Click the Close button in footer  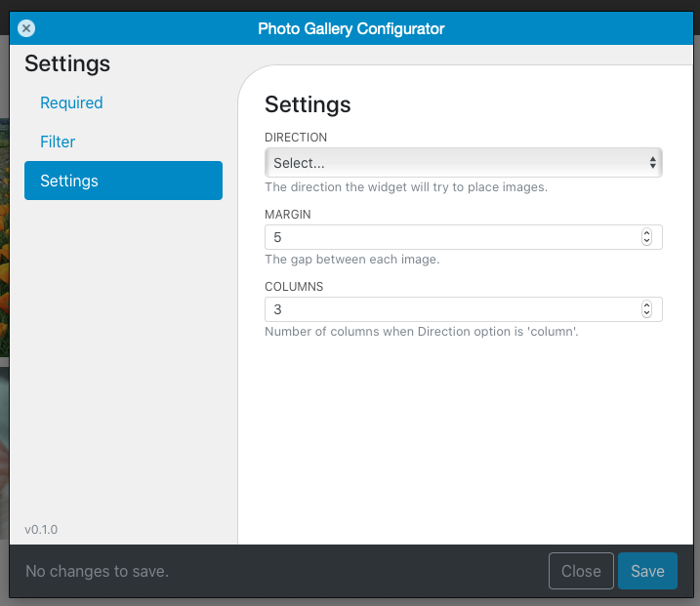(x=581, y=571)
